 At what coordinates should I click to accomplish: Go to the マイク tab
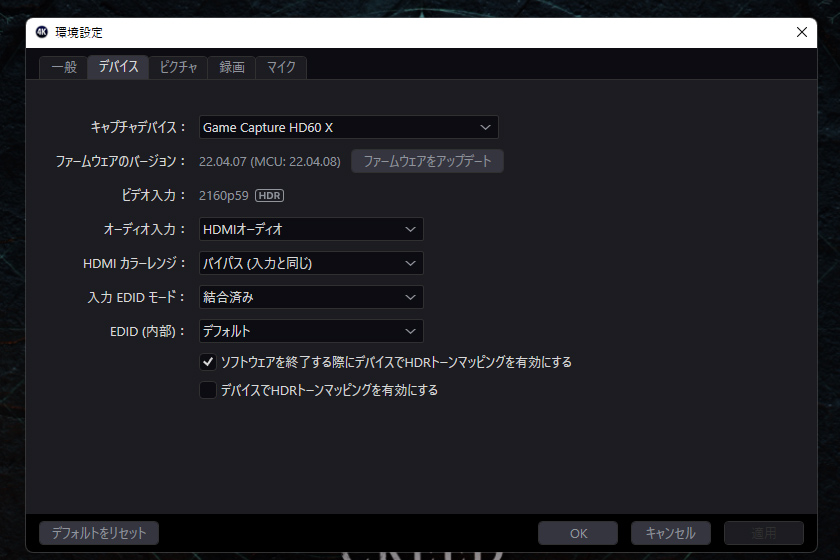[x=281, y=68]
